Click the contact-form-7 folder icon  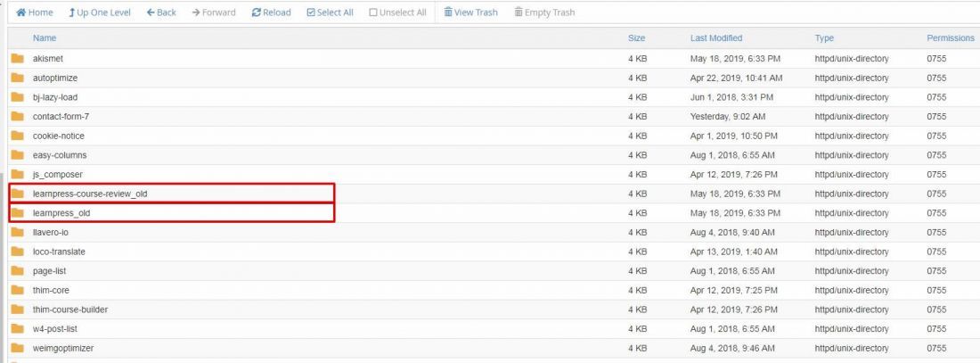(x=18, y=117)
